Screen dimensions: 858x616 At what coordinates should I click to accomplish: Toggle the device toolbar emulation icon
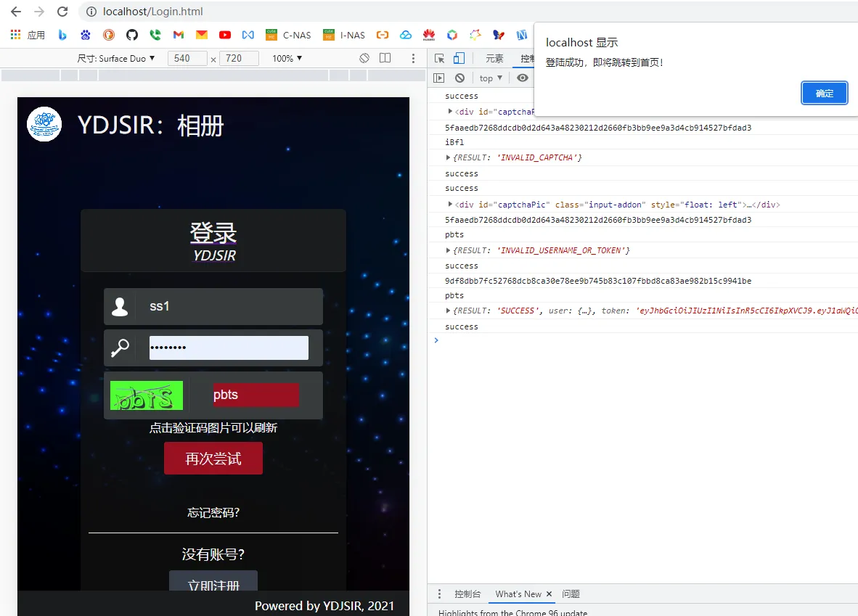tap(459, 59)
